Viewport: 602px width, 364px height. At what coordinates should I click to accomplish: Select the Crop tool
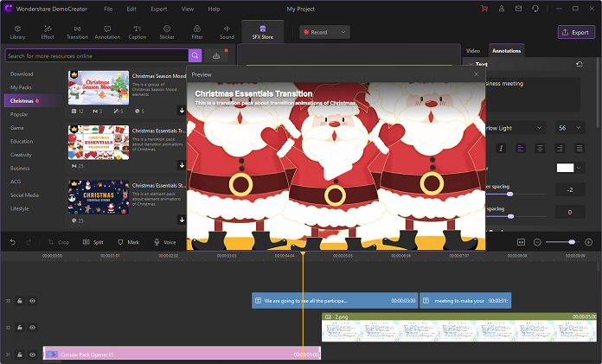click(59, 242)
